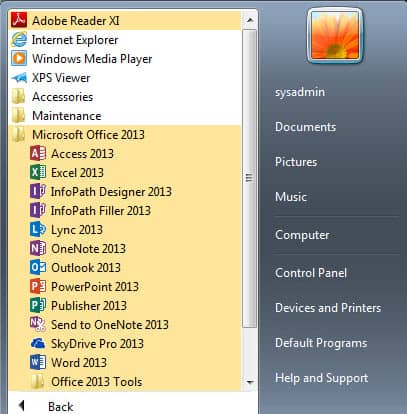Click the Access 2013 icon

click(x=38, y=154)
